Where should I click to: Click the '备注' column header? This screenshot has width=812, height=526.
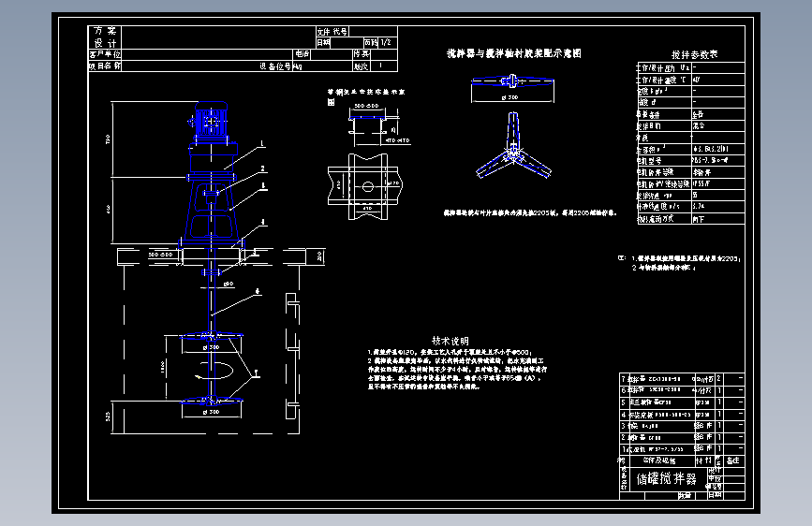point(732,460)
